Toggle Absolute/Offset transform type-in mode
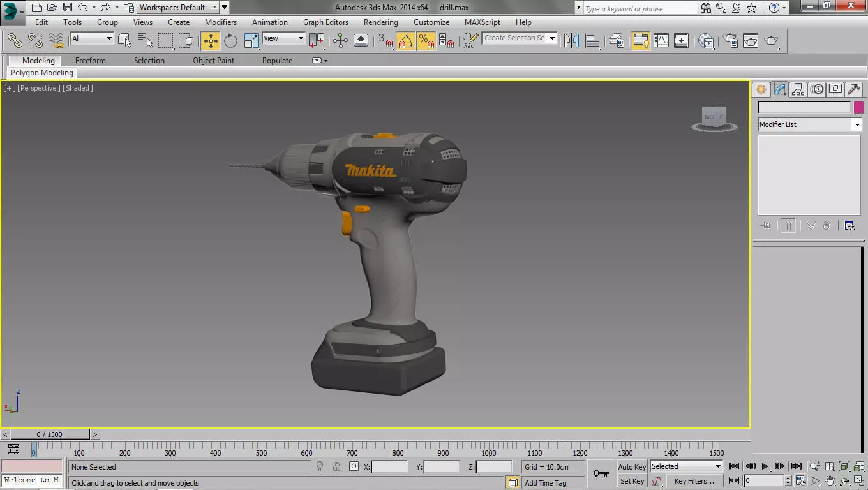 point(354,467)
